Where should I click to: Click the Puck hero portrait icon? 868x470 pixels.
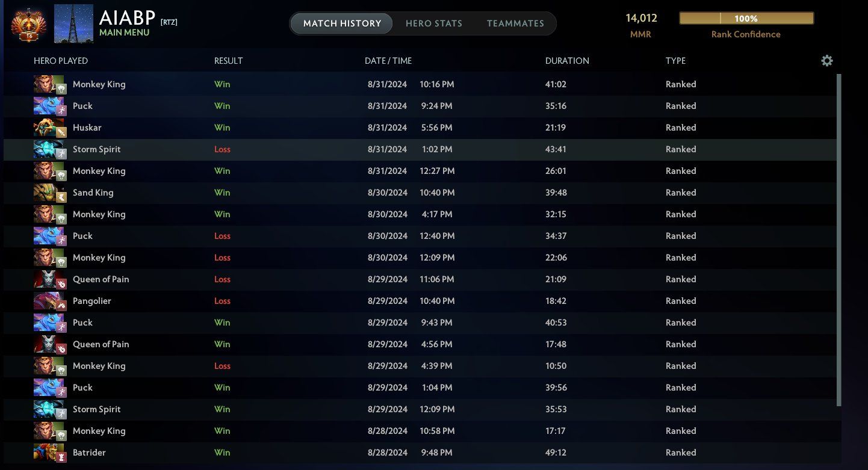pyautogui.click(x=49, y=106)
